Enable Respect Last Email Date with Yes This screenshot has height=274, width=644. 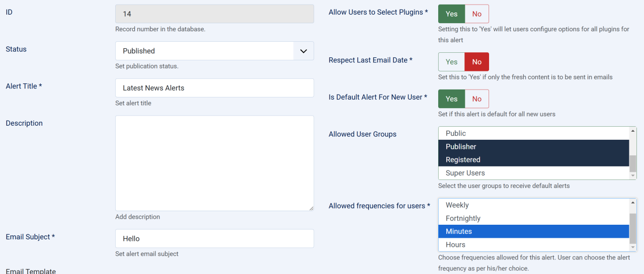coord(451,62)
